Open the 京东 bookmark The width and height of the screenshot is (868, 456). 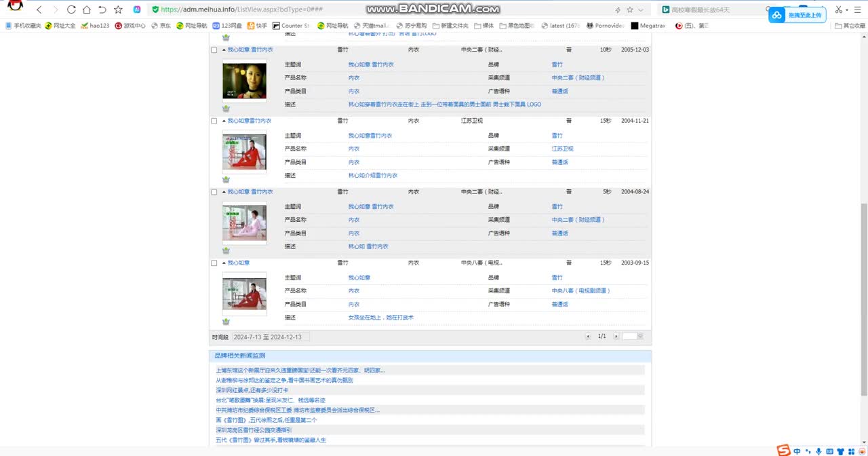161,26
